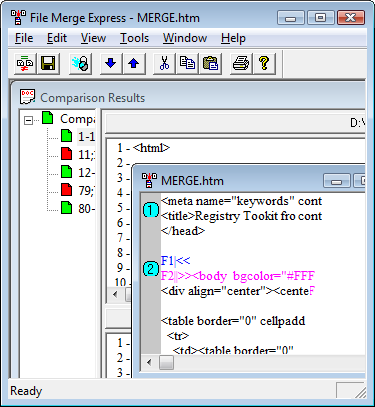Click the F1|<< marker line
This screenshot has height=407, width=375.
tap(175, 261)
